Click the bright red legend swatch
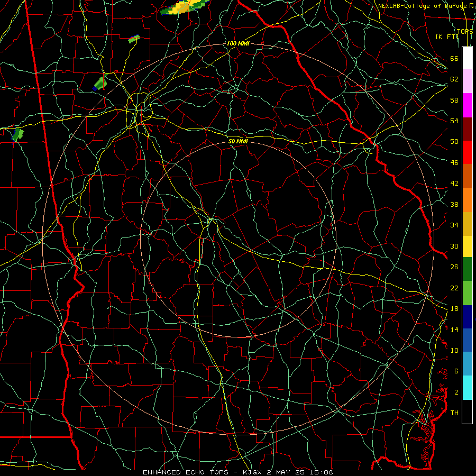Viewport: 476px width, 476px height. 467,152
